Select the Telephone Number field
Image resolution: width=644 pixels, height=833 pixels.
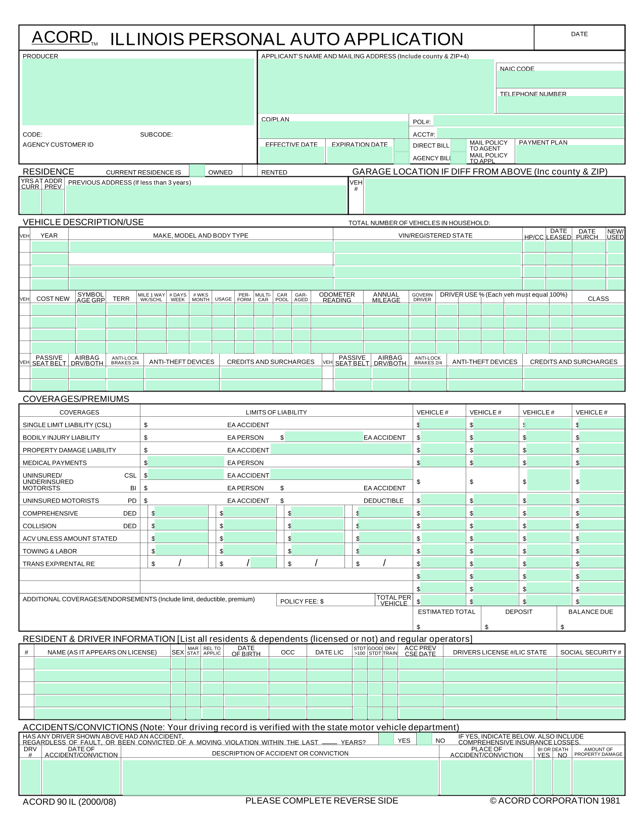pyautogui.click(x=560, y=105)
